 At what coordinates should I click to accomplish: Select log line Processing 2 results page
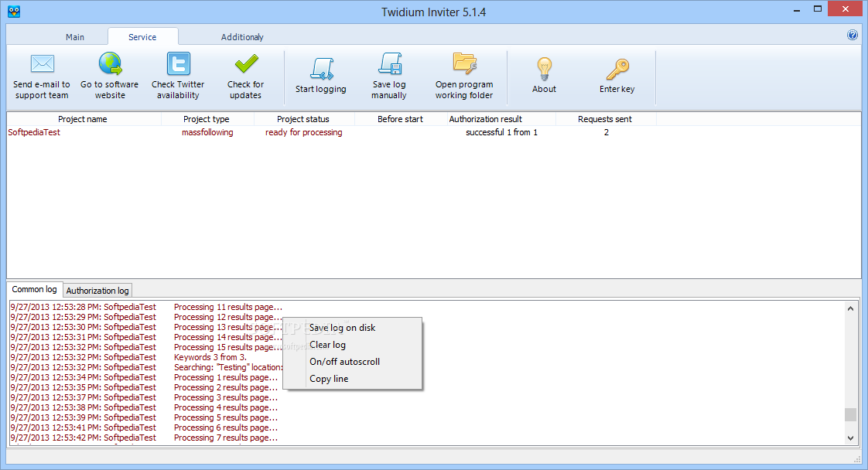(x=144, y=387)
